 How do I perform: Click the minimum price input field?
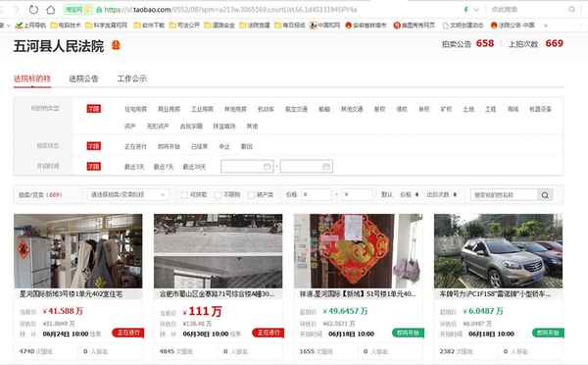point(317,194)
